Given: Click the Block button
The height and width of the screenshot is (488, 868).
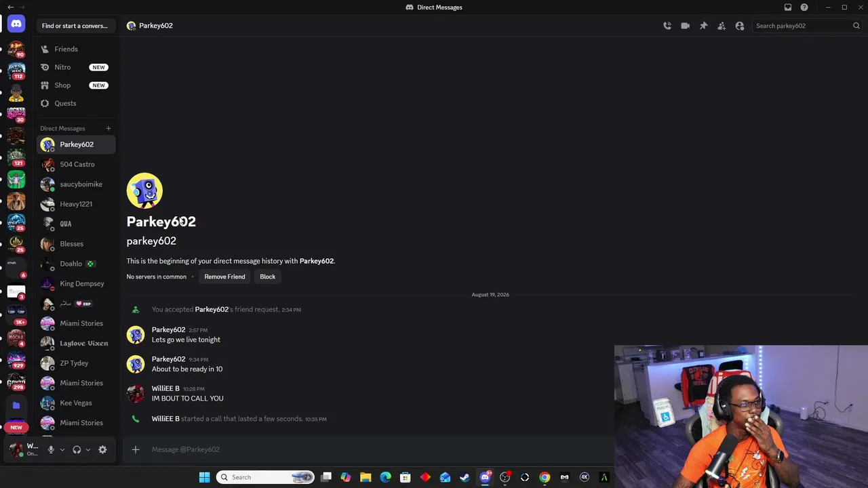Looking at the screenshot, I should pos(267,277).
